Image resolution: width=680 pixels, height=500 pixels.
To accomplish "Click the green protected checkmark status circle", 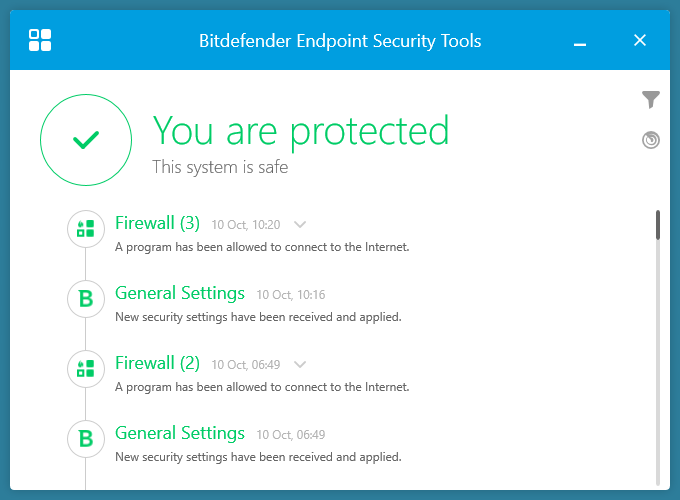I will pyautogui.click(x=86, y=141).
